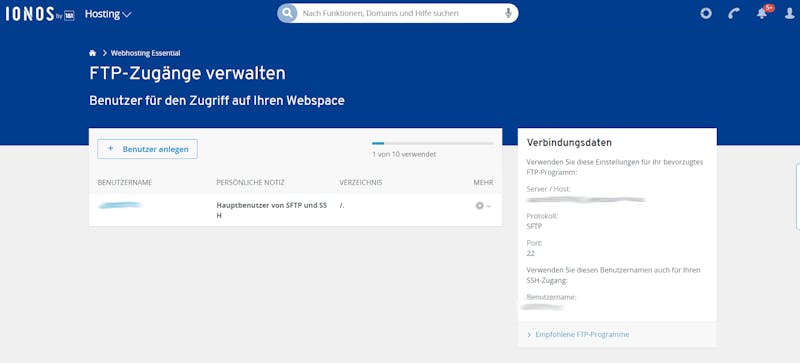
Task: Click the 1 von 10 verwendet text
Action: [404, 154]
